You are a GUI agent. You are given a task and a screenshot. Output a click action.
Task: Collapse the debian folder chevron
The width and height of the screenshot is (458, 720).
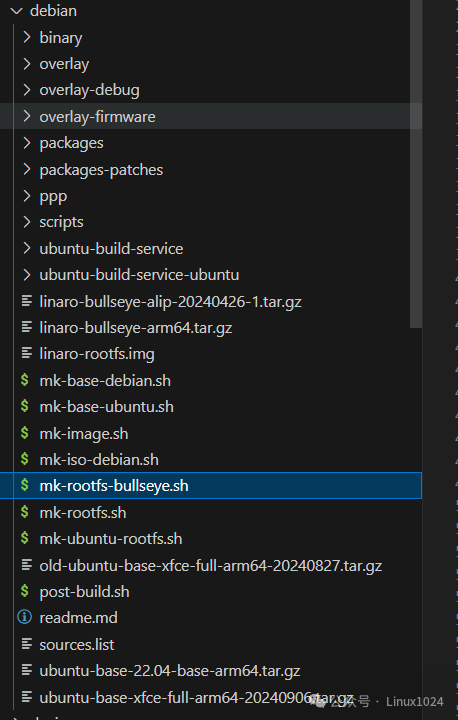(x=16, y=11)
